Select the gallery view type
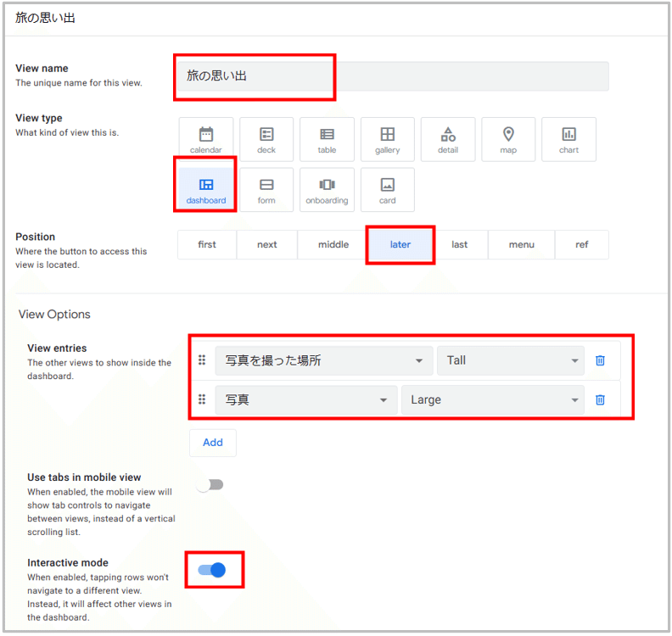The width and height of the screenshot is (672, 636). 388,140
